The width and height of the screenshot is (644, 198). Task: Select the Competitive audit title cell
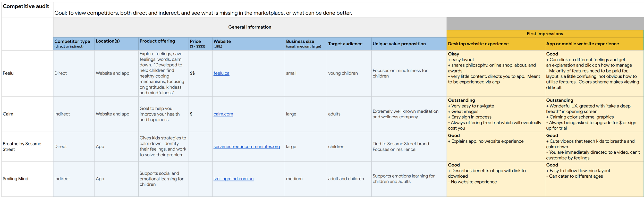(x=27, y=10)
